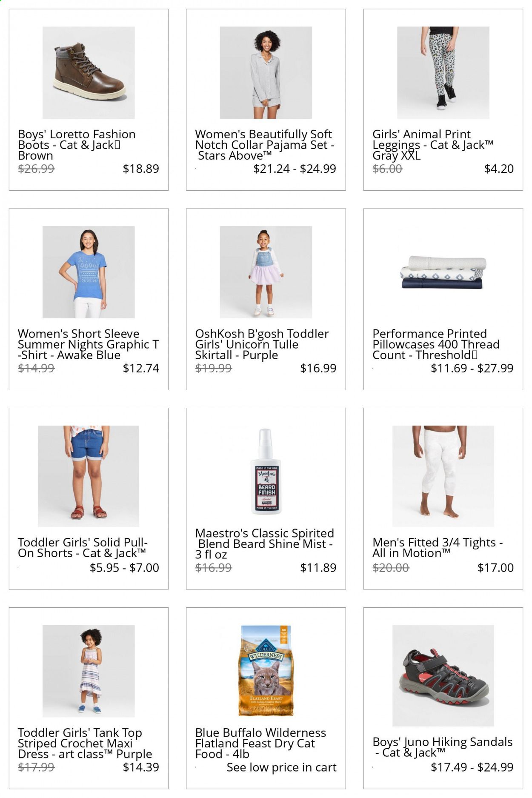Image resolution: width=532 pixels, height=798 pixels.
Task: Open the Maestro's Beard Shine Mist link
Action: tap(264, 544)
